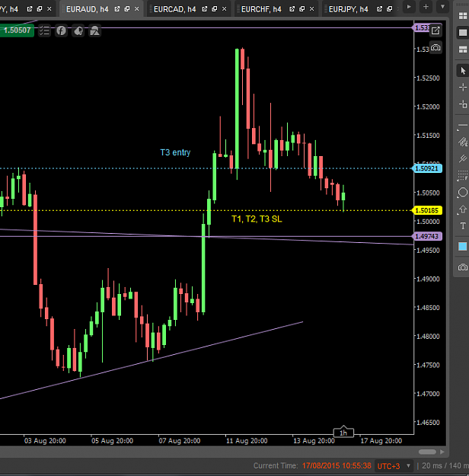Duplicate the EURAUD, h4 chart tab
The image size is (469, 476).
click(x=127, y=9)
